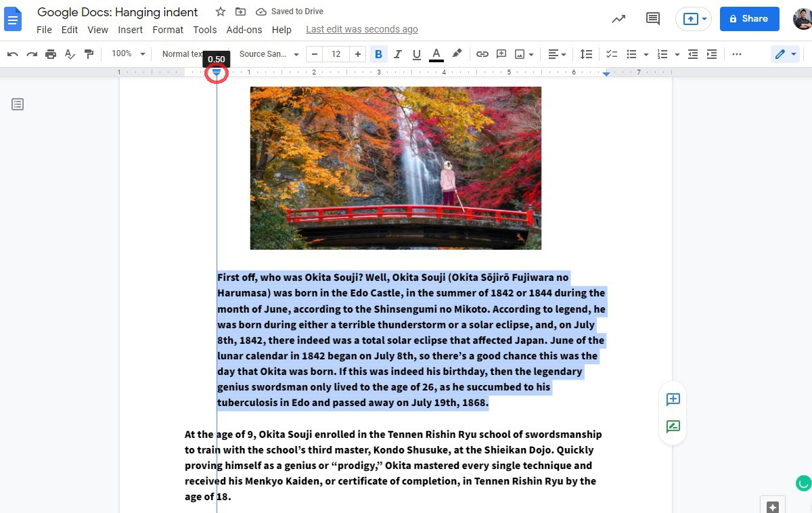
Task: Click the Last edit was seconds ago link
Action: pyautogui.click(x=361, y=30)
